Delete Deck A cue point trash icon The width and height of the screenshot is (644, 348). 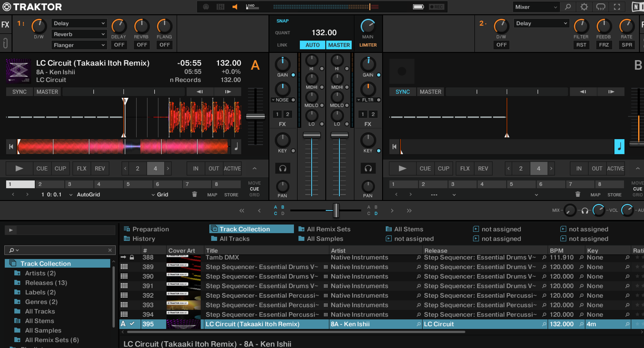(195, 194)
